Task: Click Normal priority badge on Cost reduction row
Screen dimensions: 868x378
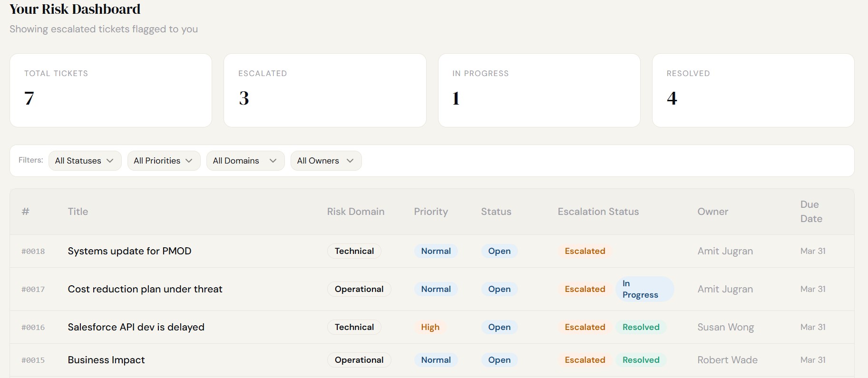Action: 436,289
